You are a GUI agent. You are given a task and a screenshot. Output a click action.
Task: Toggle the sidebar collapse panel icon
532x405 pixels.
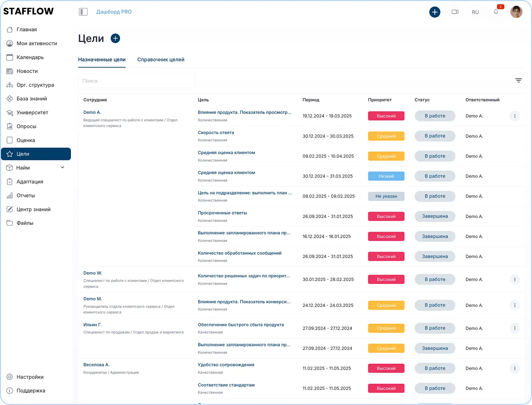(83, 12)
